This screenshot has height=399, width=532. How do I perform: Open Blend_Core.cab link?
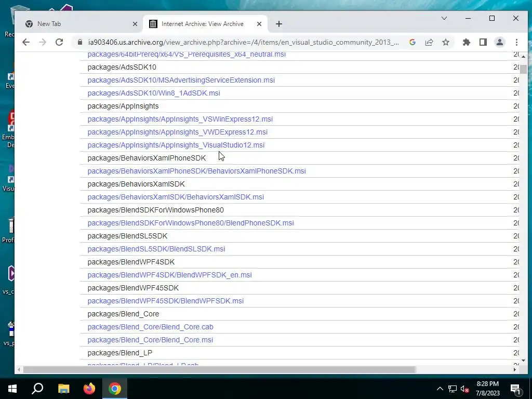point(150,327)
